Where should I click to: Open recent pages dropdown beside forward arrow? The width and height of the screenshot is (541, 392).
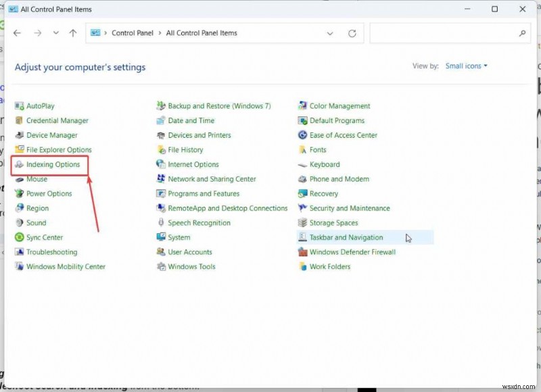pyautogui.click(x=55, y=32)
